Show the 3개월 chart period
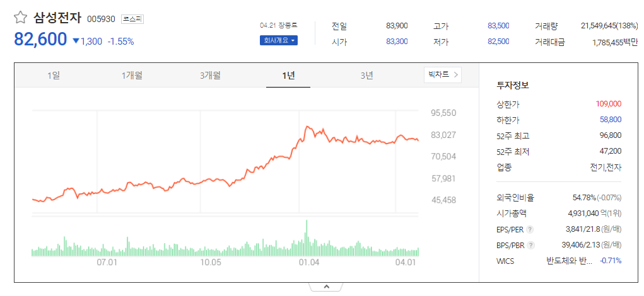 [x=210, y=76]
